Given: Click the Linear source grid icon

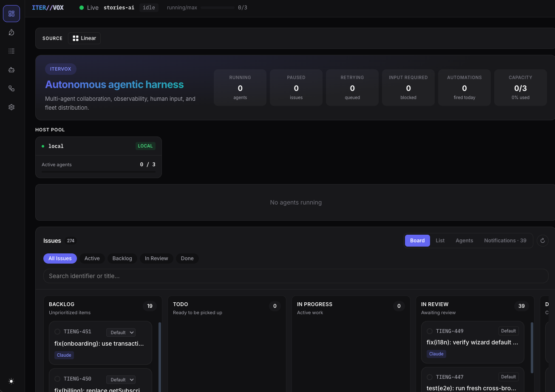Looking at the screenshot, I should tap(76, 38).
